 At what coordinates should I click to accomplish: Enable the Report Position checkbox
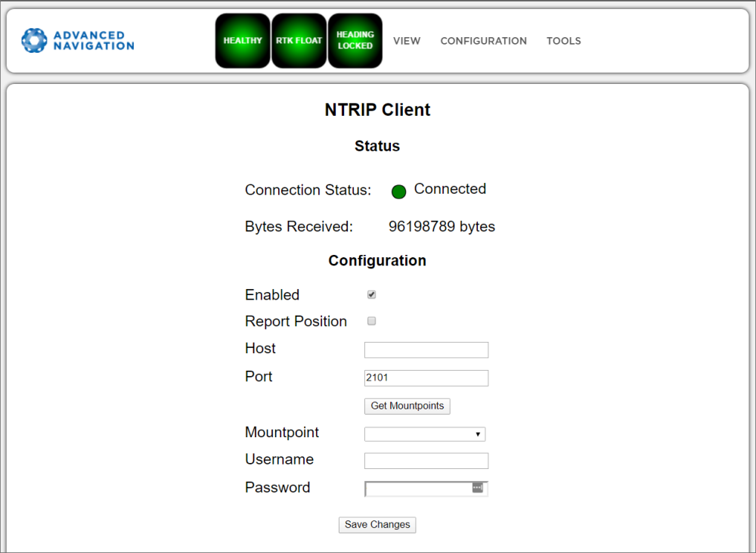(x=372, y=322)
